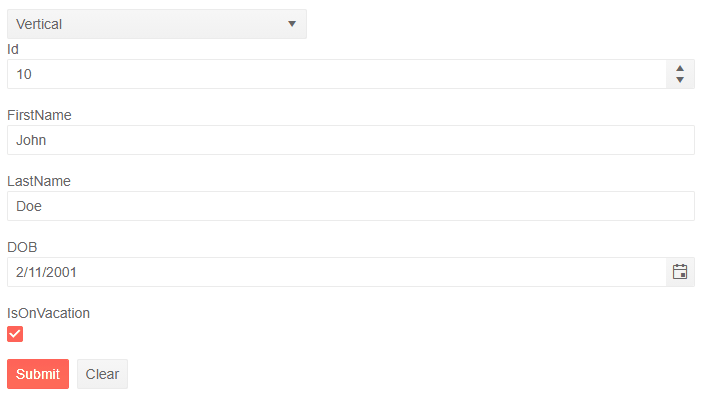Image resolution: width=710 pixels, height=400 pixels.
Task: Click the DOB label text
Action: coord(22,247)
